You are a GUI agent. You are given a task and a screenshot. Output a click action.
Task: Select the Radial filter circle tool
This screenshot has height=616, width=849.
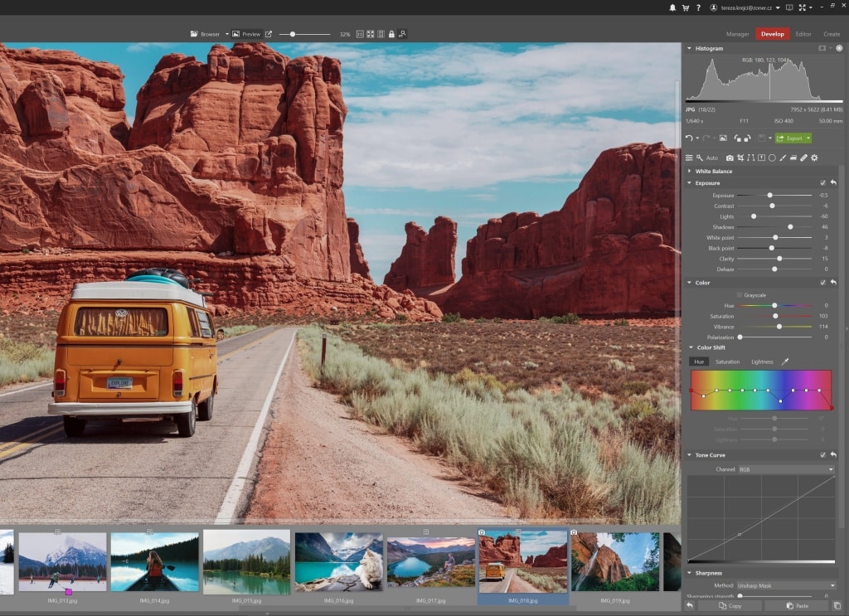(772, 158)
